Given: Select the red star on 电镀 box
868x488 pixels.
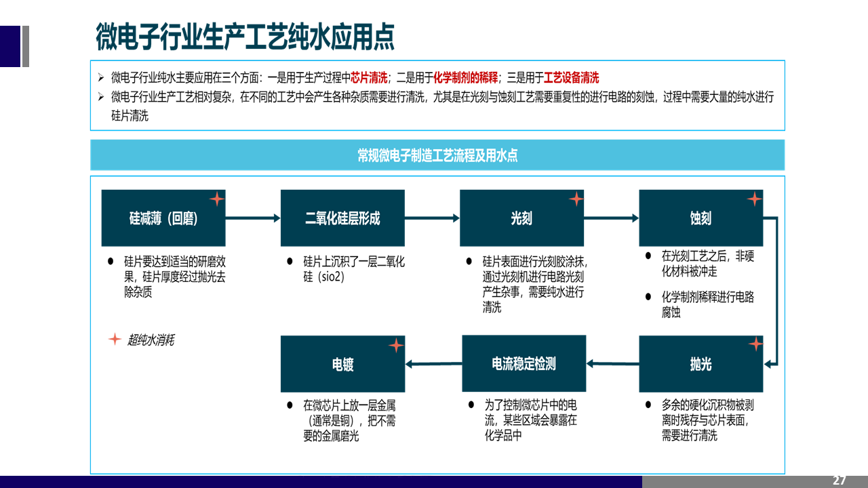Looking at the screenshot, I should (x=396, y=346).
